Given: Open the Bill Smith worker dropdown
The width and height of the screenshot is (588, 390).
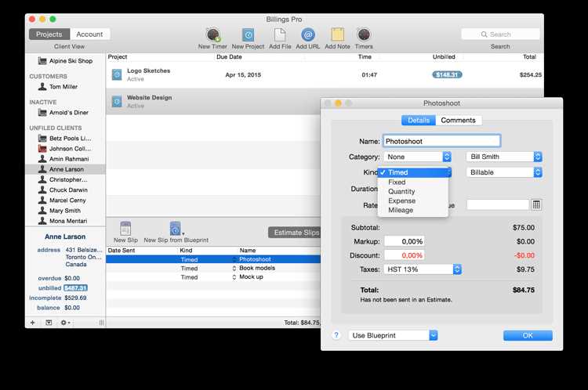Looking at the screenshot, I should tap(504, 157).
